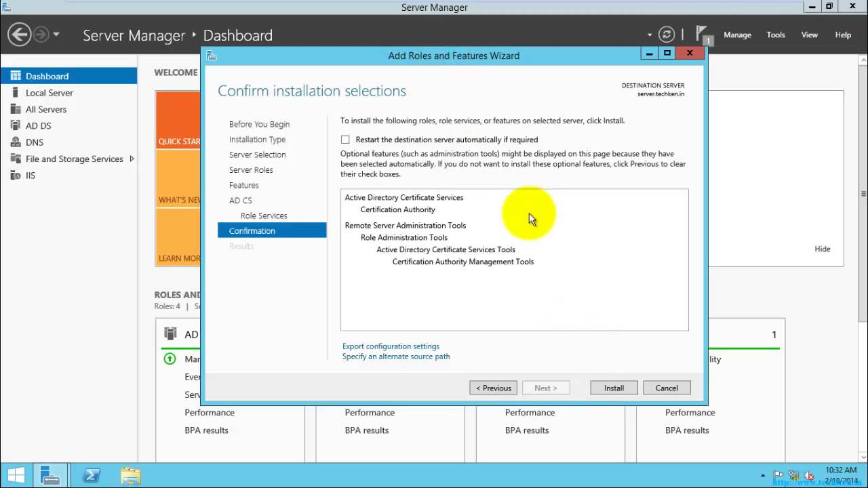Click the Local Server icon in sidebar

point(16,93)
